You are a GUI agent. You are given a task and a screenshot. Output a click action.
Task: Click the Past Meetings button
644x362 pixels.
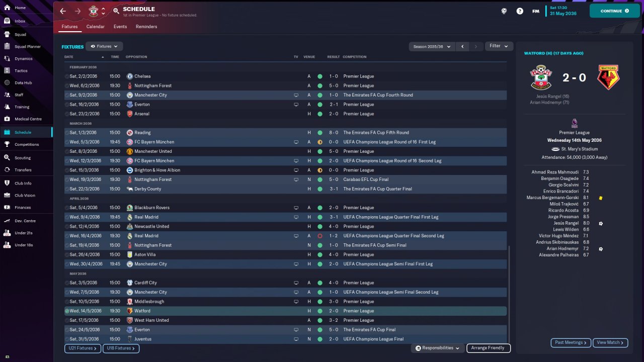pyautogui.click(x=571, y=342)
